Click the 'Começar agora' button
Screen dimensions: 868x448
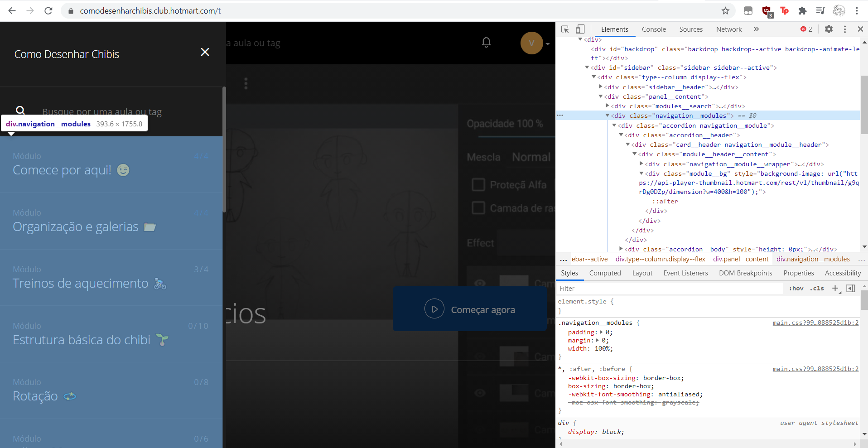[470, 309]
